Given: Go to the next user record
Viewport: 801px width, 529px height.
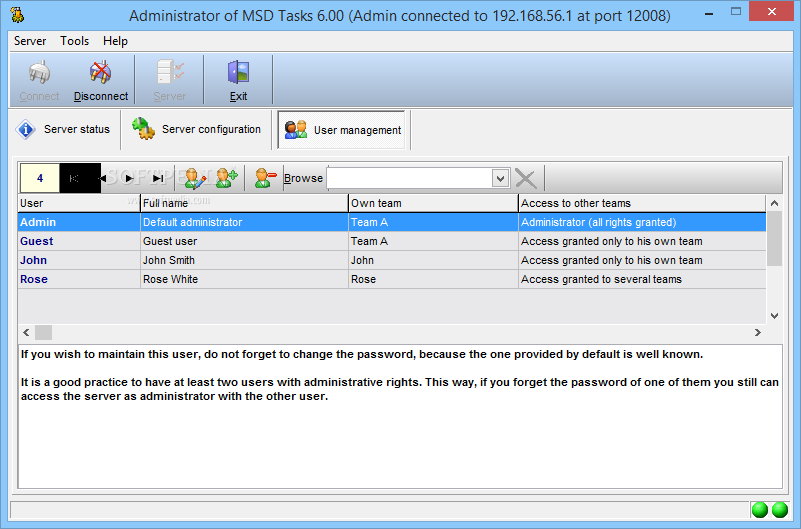Looking at the screenshot, I should 129,178.
